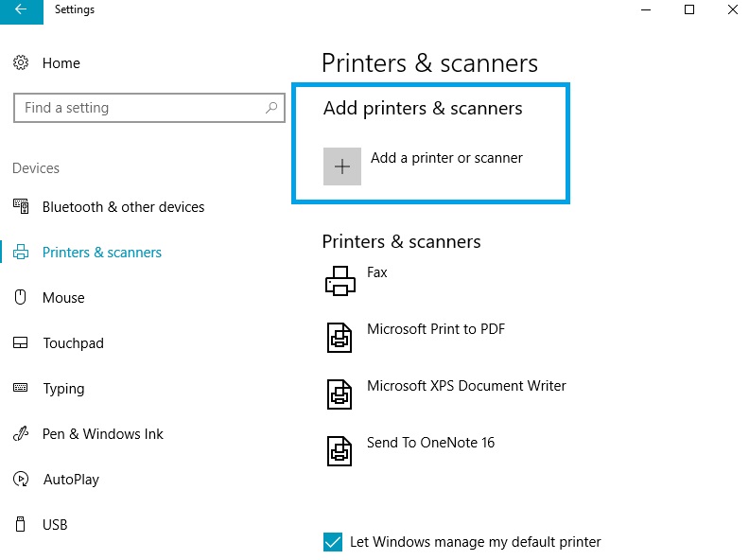
Task: Click the AutoPlay circular play icon
Action: [x=21, y=479]
